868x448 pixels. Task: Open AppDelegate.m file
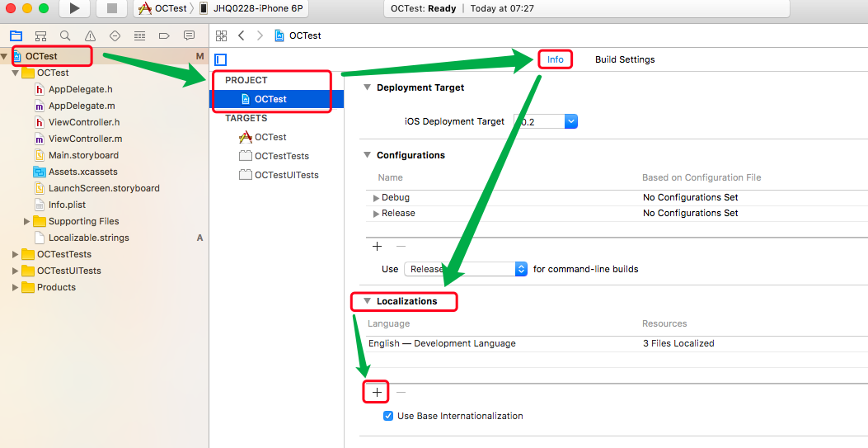(82, 106)
